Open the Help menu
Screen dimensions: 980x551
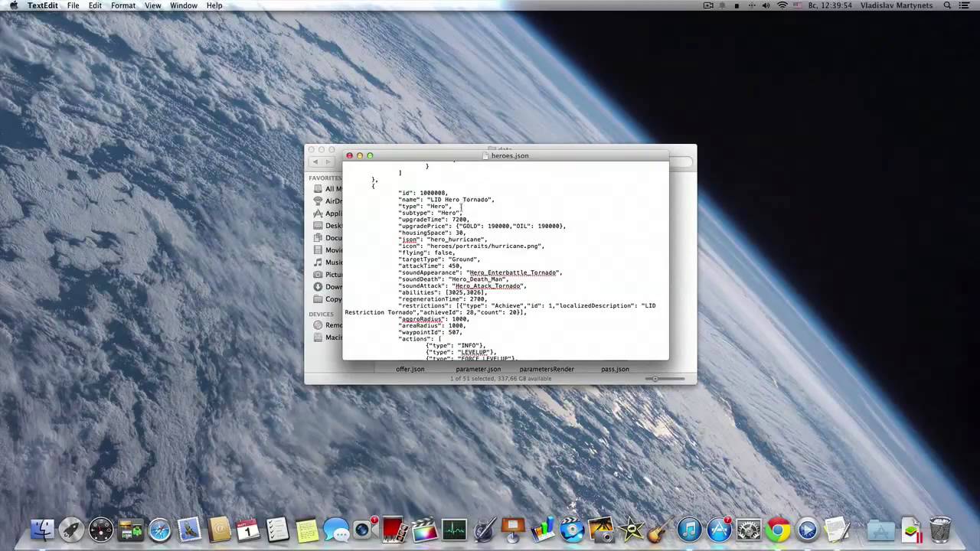[x=214, y=5]
